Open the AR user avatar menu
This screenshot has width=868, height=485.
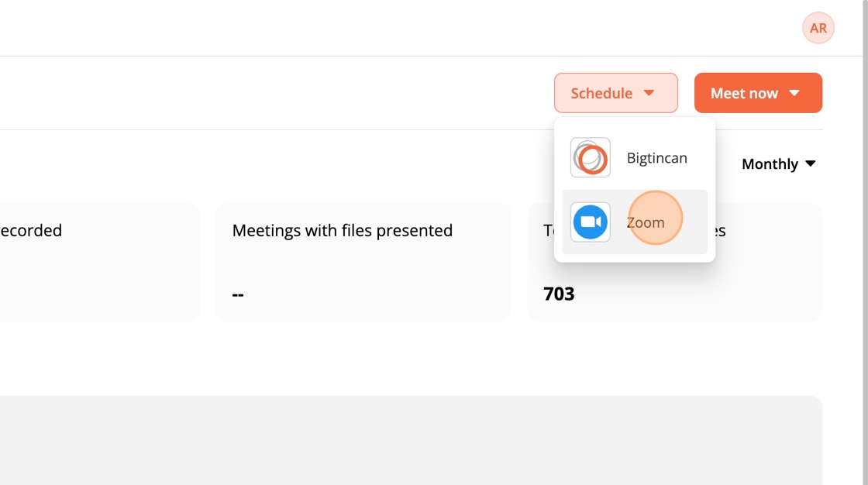(x=818, y=29)
